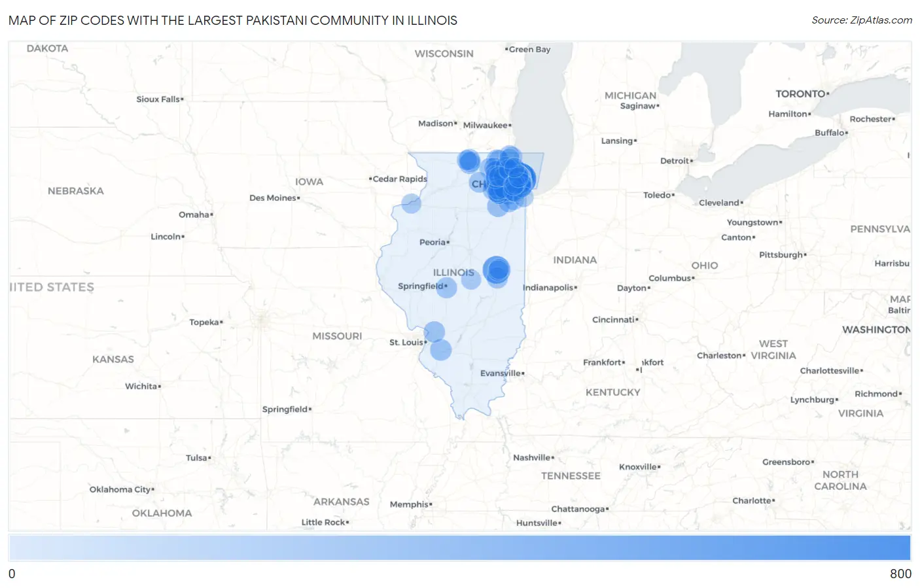Click the Indianapolis city label

[x=550, y=288]
